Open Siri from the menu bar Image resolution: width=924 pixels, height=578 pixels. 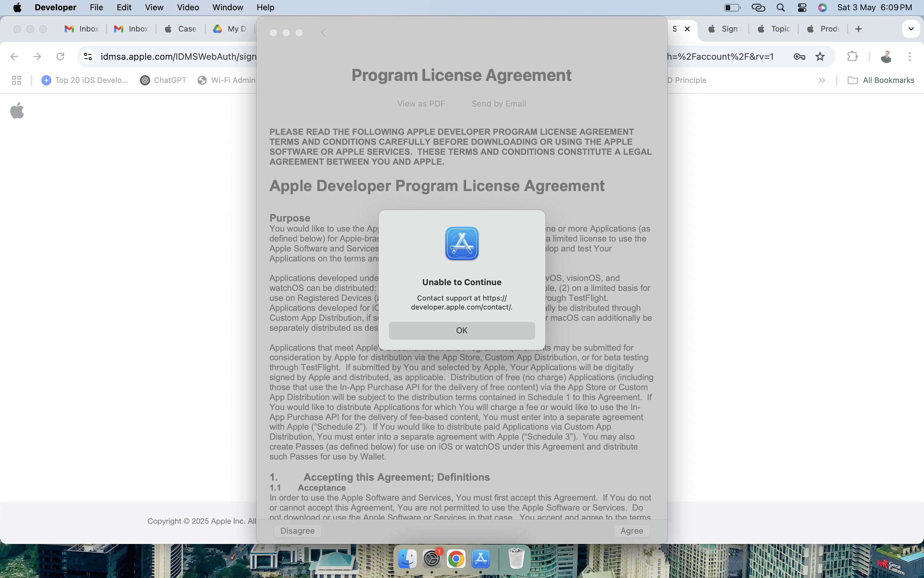click(x=822, y=7)
